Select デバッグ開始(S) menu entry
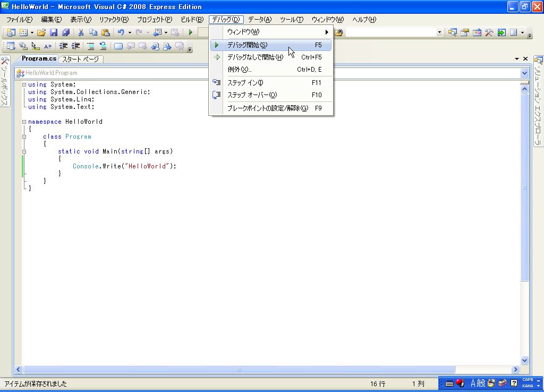This screenshot has height=392, width=544. (270, 45)
